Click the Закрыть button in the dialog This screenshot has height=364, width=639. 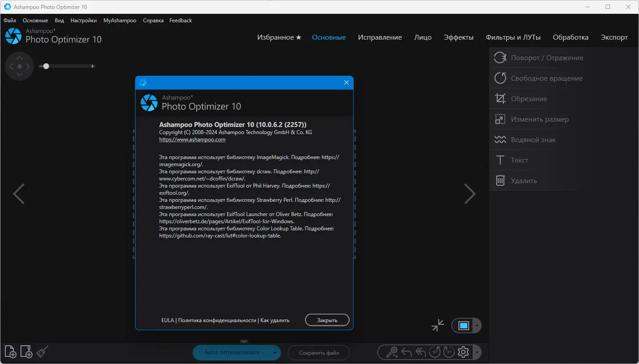coord(327,320)
